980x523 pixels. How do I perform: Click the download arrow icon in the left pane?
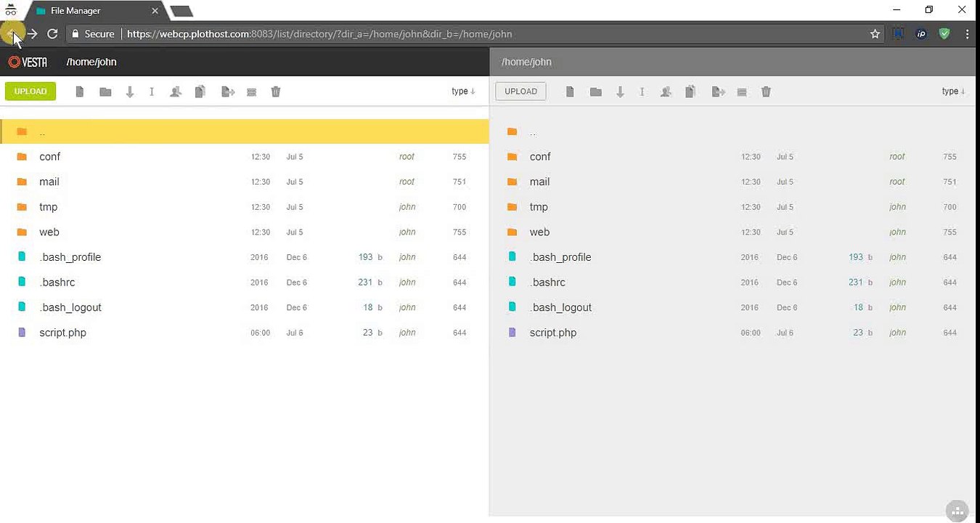coord(130,92)
